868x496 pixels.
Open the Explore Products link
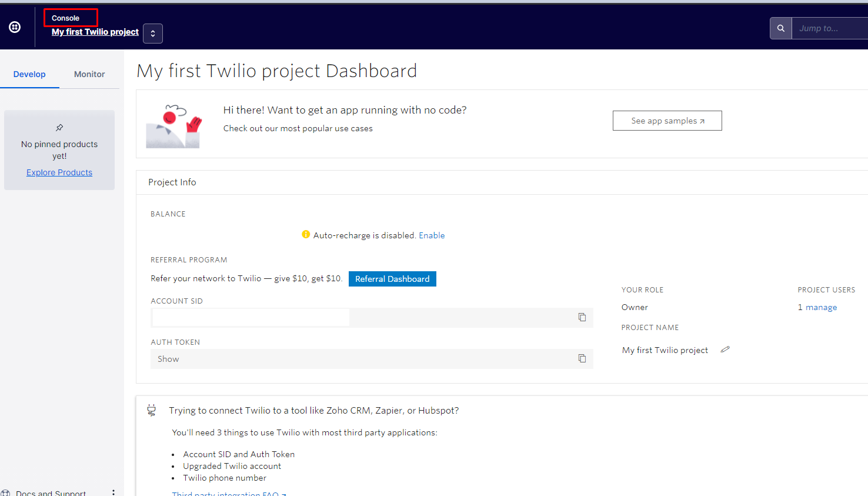click(x=59, y=172)
